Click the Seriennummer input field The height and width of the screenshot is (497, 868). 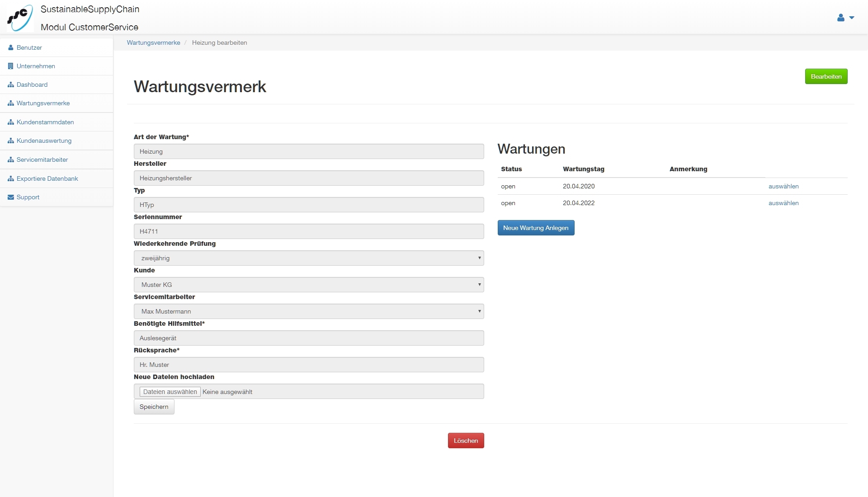(x=309, y=231)
